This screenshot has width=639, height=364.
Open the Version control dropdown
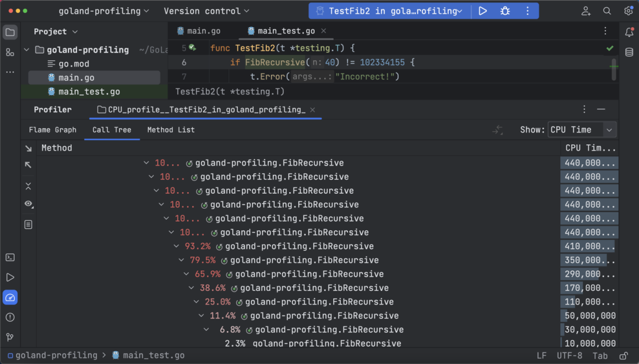tap(206, 11)
